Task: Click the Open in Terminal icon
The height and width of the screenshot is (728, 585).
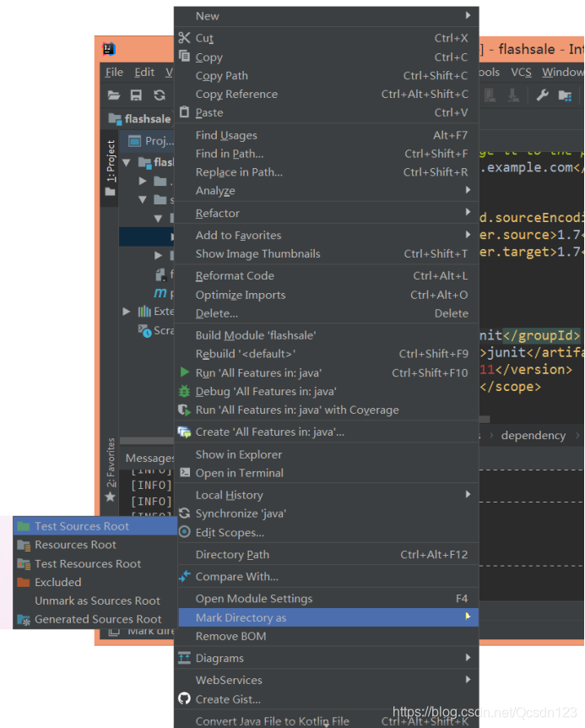Action: tap(184, 473)
